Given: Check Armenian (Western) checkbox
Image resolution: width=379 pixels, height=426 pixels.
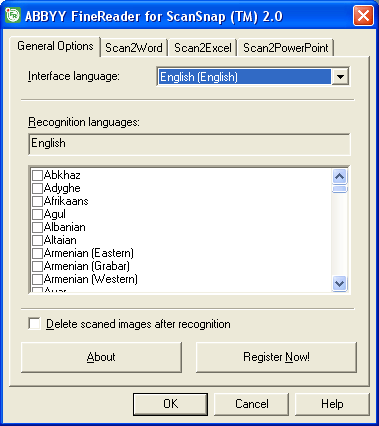Looking at the screenshot, I should 37,279.
